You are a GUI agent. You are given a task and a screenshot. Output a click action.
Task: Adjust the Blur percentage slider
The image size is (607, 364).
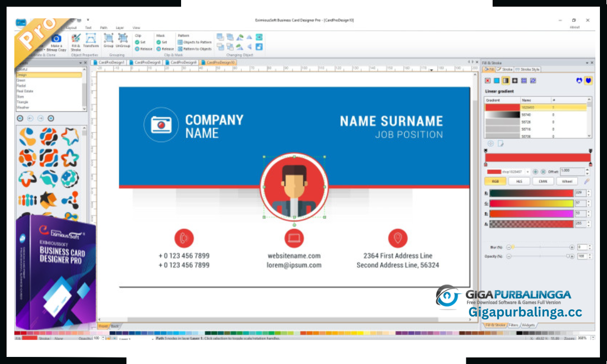coord(540,247)
